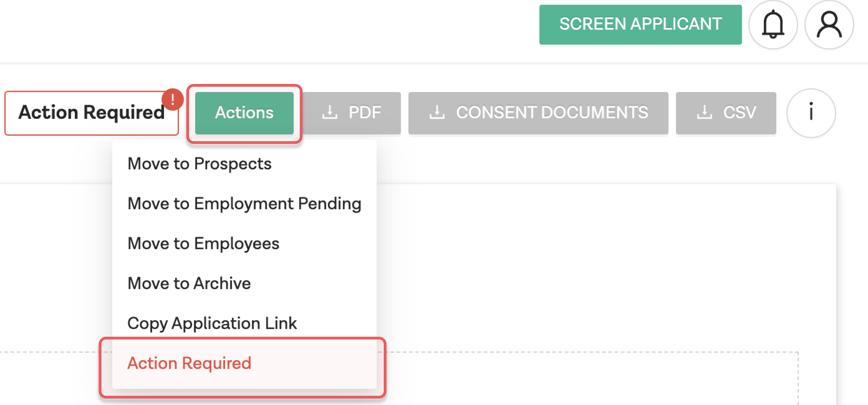This screenshot has width=868, height=405.
Task: Select the red Action Required menu item
Action: click(x=189, y=363)
